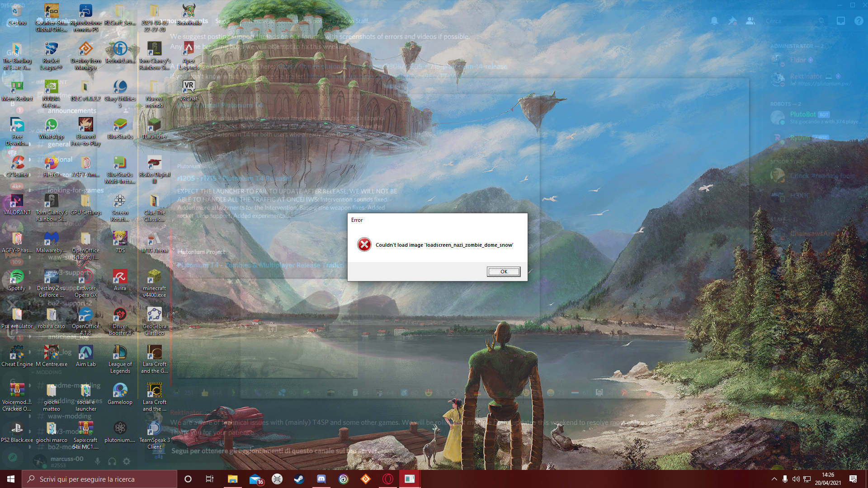Open Discord user settings gear

click(127, 461)
